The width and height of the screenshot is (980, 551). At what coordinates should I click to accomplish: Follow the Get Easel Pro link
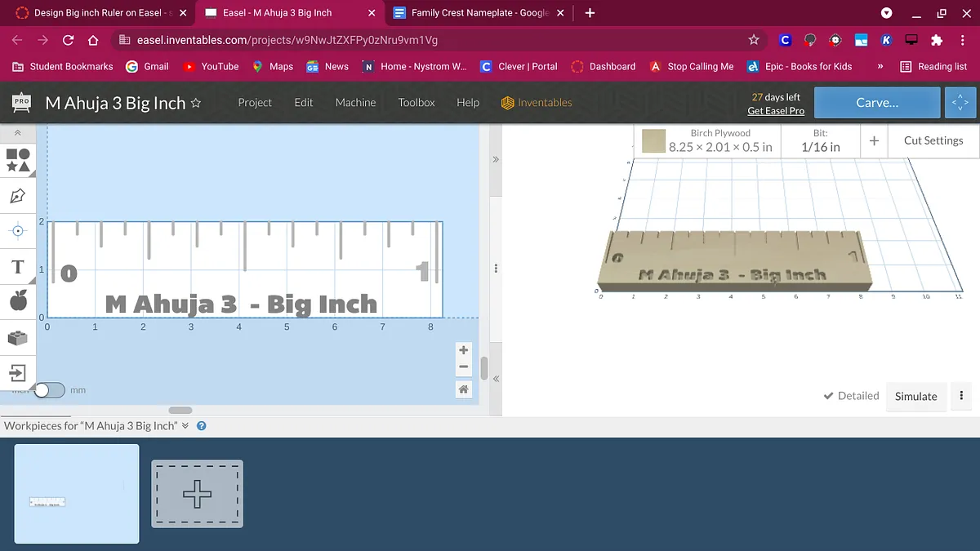point(776,111)
